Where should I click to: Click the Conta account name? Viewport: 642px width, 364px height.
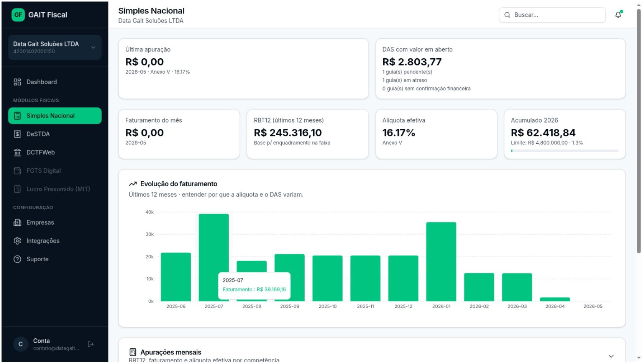pos(41,341)
